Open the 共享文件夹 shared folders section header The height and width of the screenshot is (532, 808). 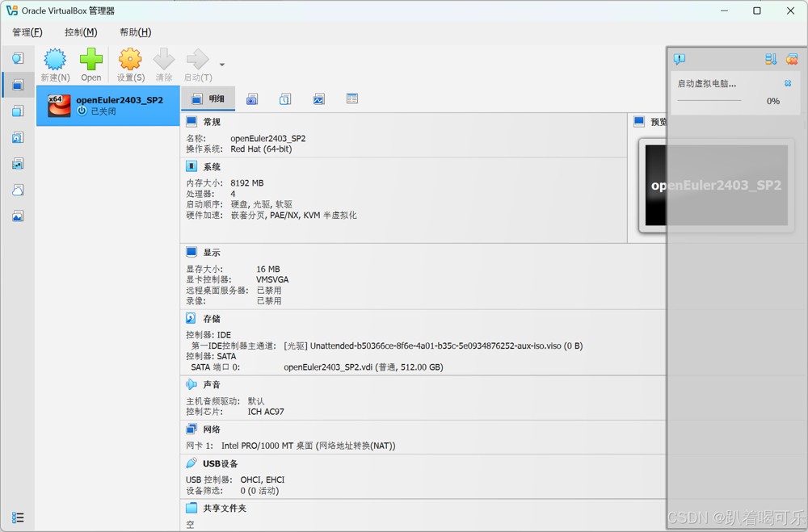pyautogui.click(x=225, y=509)
